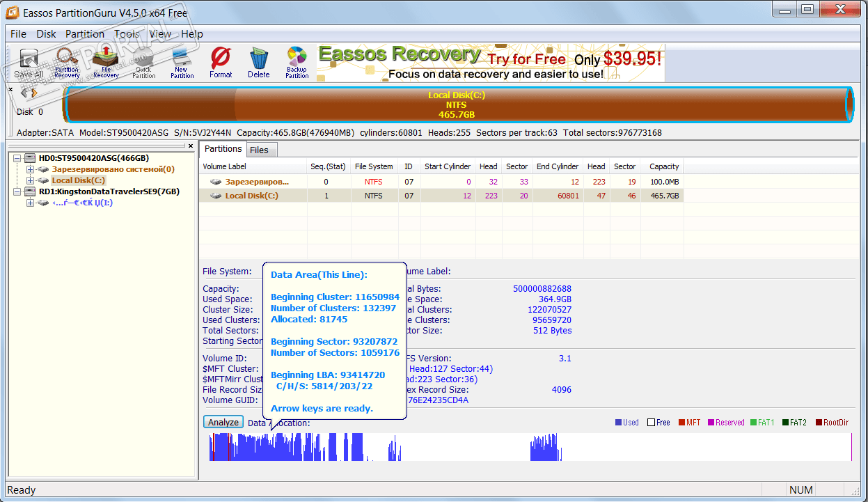Expand the Local Disk(C:) tree node
This screenshot has height=502, width=868.
pyautogui.click(x=30, y=180)
